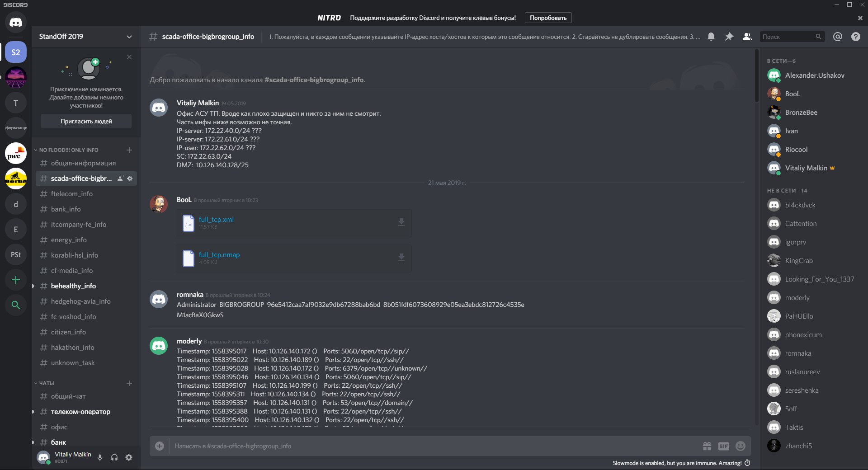Open the E server icon
The width and height of the screenshot is (868, 470).
point(16,230)
